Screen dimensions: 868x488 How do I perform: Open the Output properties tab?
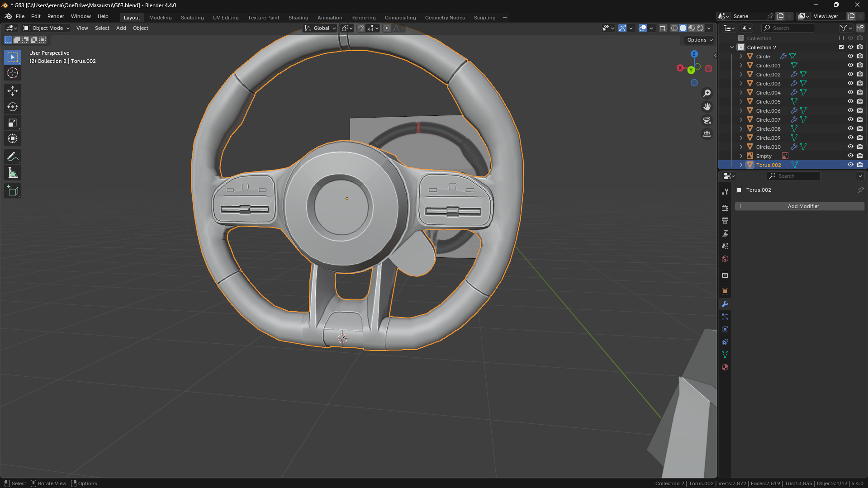(725, 220)
